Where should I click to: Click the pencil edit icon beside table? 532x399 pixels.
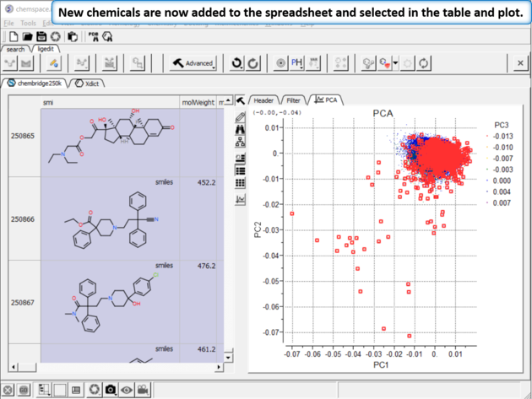241,116
